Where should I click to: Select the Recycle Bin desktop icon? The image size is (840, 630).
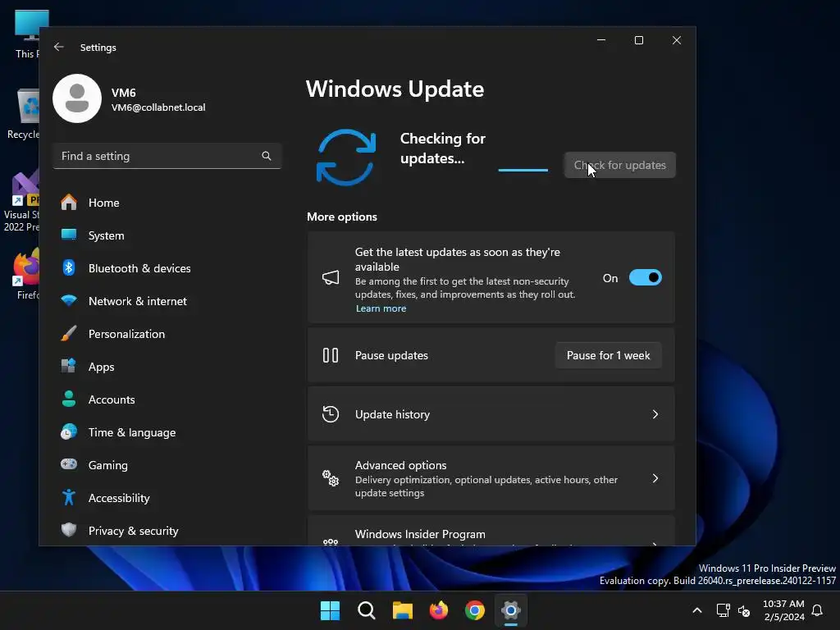pyautogui.click(x=24, y=114)
